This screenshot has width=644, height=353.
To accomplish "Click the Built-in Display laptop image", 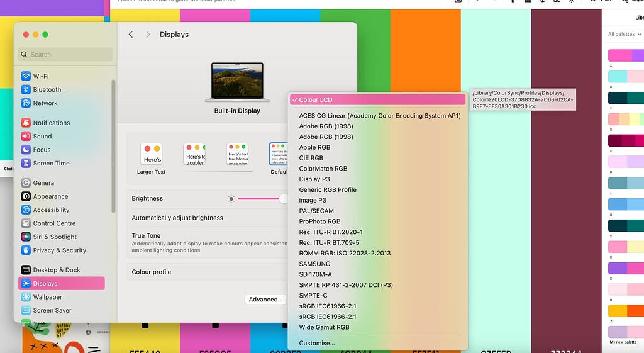I will click(237, 82).
